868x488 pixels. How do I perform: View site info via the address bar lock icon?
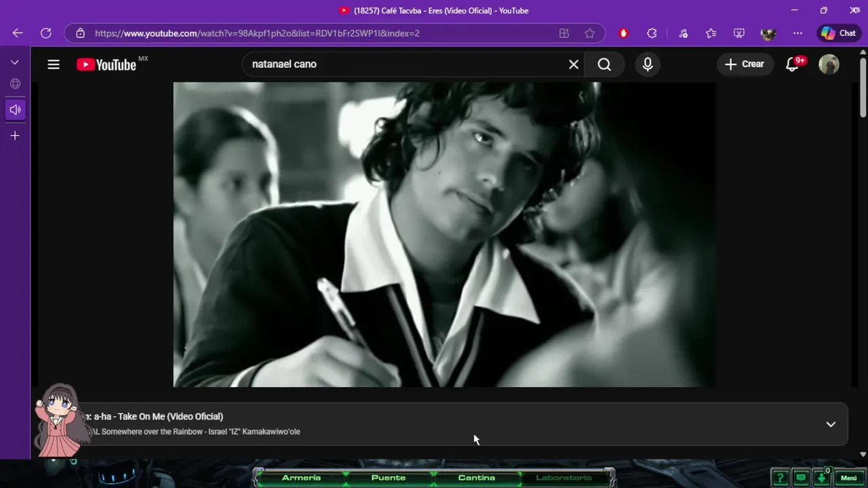(x=80, y=33)
